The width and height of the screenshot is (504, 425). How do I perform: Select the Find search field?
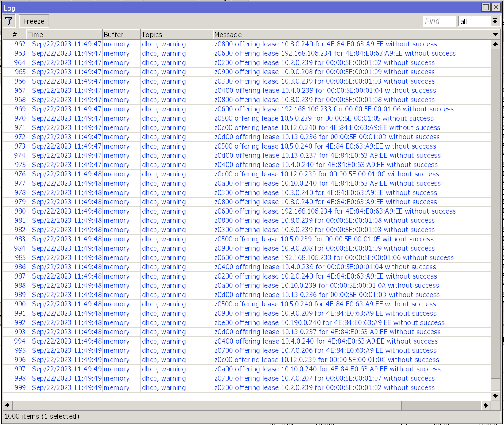coord(439,20)
